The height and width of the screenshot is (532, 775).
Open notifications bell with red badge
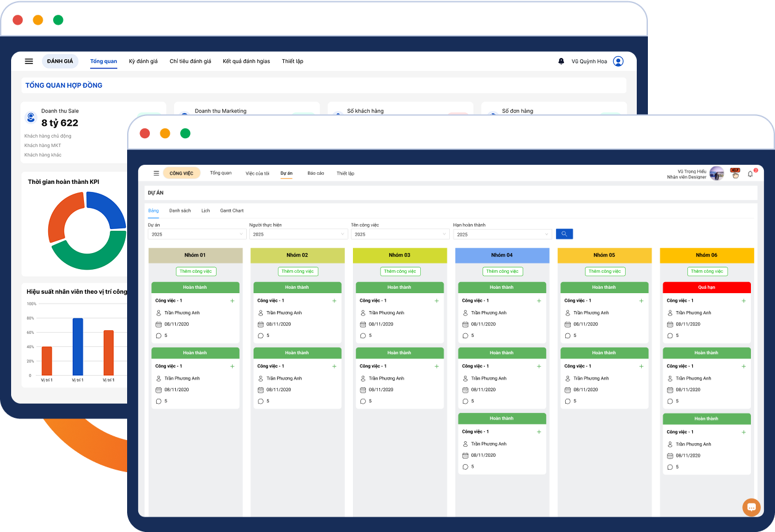[750, 174]
